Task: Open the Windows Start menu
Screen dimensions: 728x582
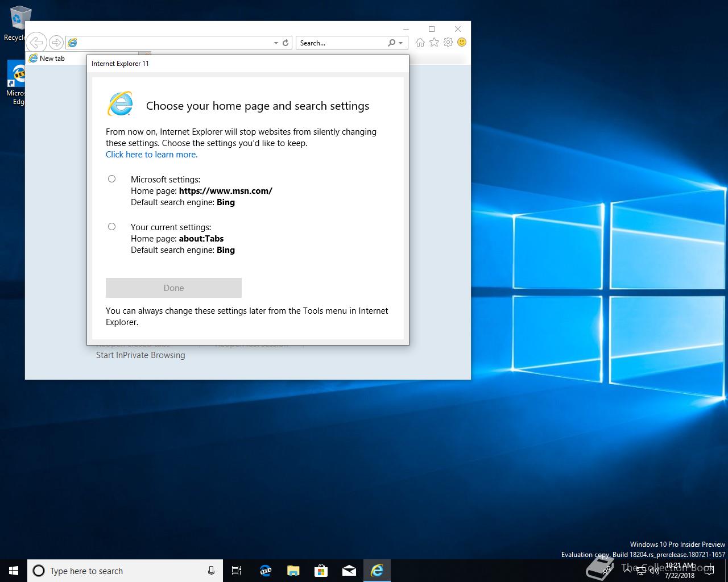Action: 14,571
